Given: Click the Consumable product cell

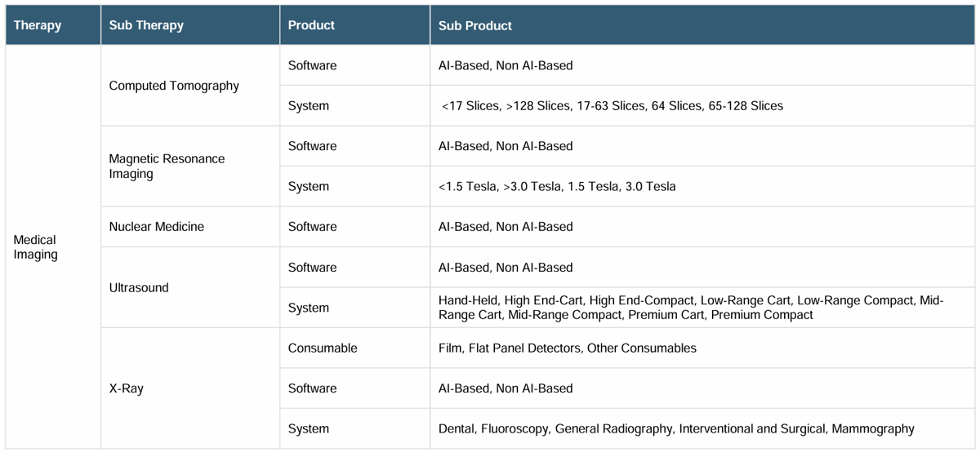Looking at the screenshot, I should click(x=354, y=348).
